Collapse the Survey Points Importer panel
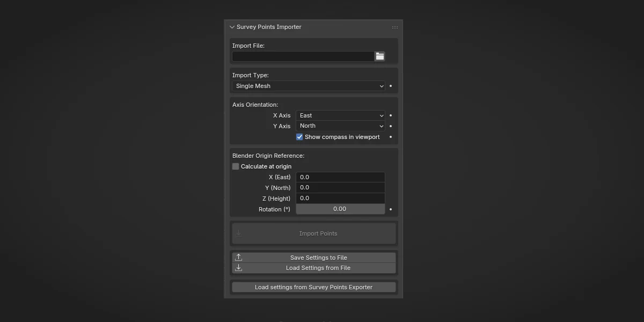 (x=232, y=27)
